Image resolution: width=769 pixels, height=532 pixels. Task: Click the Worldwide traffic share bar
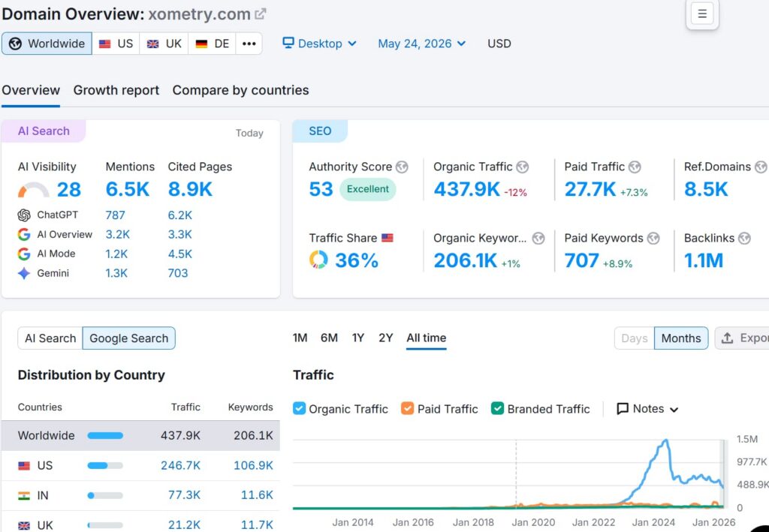(105, 435)
